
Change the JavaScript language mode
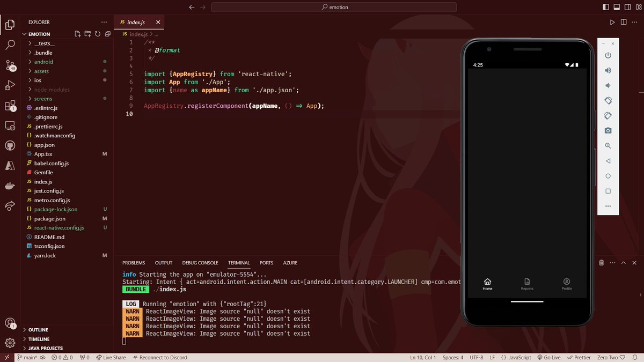pyautogui.click(x=519, y=358)
